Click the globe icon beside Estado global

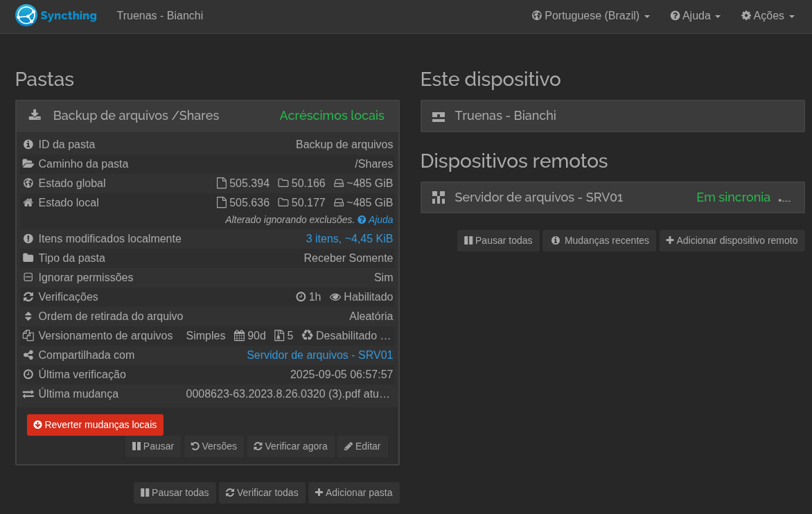(28, 184)
